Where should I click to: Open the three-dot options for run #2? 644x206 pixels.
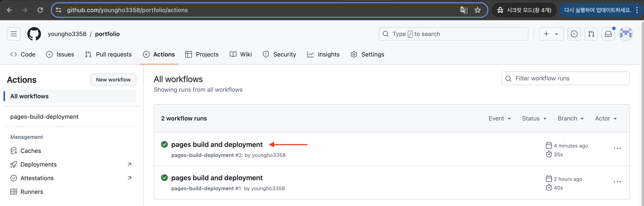[617, 149]
